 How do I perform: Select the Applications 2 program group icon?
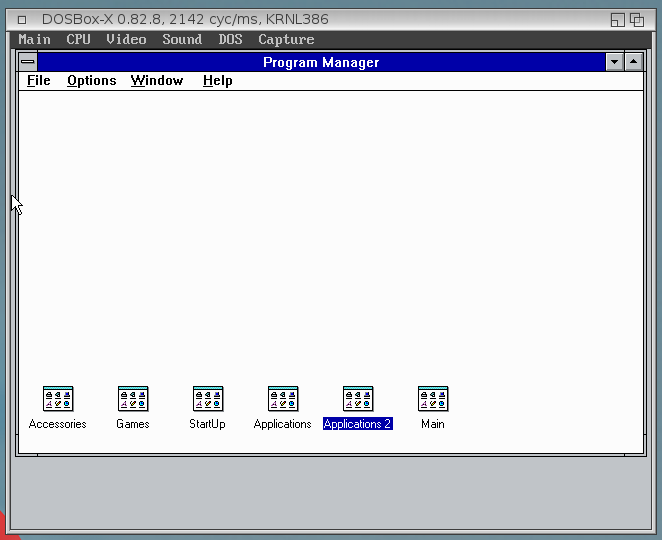coord(358,399)
